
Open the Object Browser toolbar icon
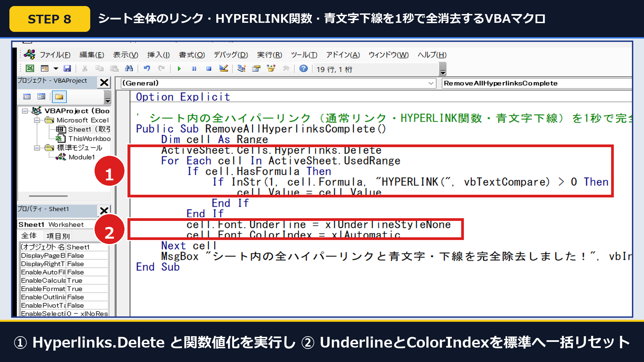pyautogui.click(x=271, y=69)
